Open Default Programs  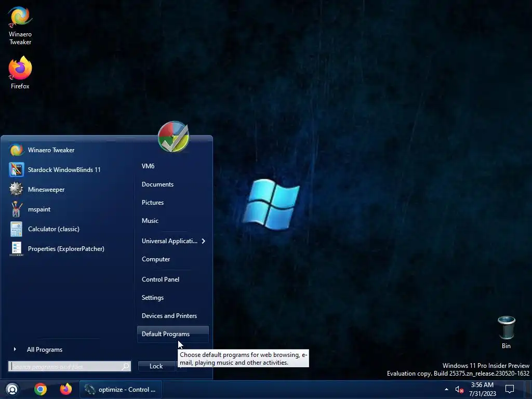tap(172, 334)
